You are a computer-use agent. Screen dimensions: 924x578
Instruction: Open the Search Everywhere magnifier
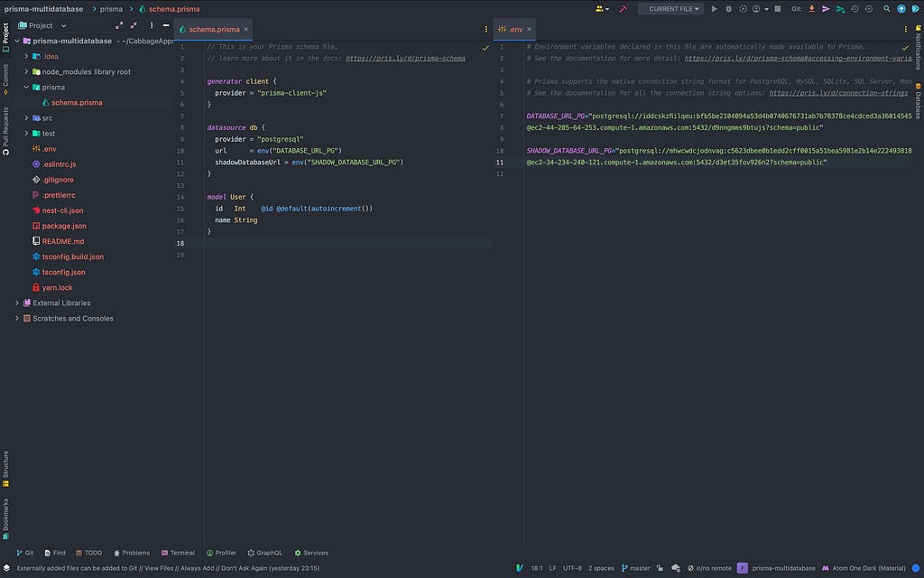(887, 9)
